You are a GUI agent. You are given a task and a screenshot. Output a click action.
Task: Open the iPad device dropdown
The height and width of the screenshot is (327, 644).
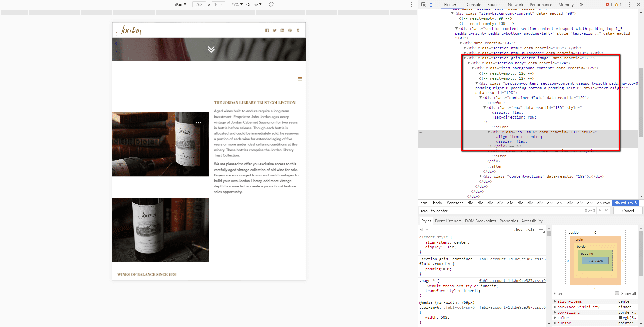pos(180,4)
